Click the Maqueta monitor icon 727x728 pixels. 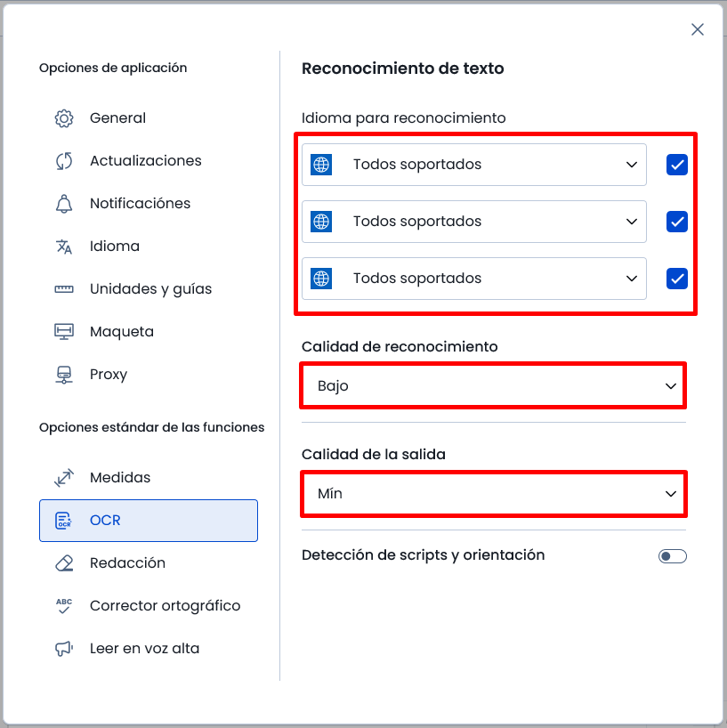coord(64,332)
